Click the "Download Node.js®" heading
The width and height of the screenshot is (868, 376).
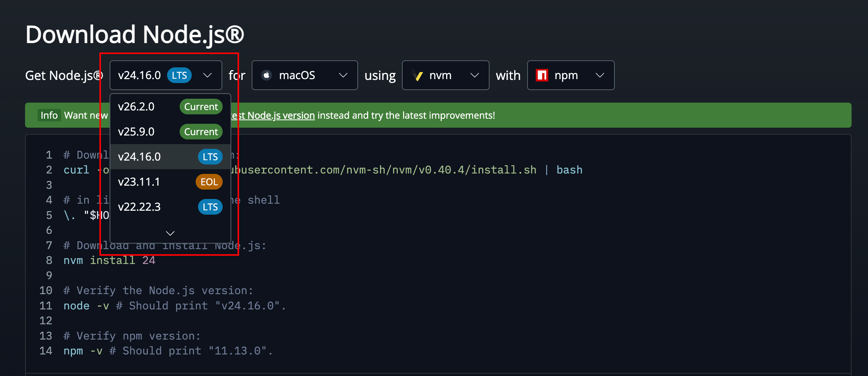[135, 34]
